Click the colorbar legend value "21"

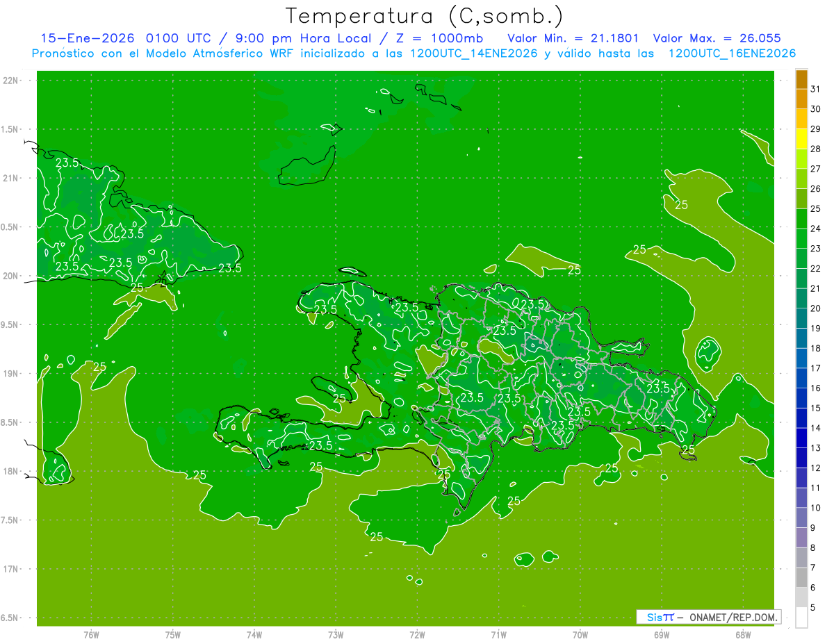point(815,288)
